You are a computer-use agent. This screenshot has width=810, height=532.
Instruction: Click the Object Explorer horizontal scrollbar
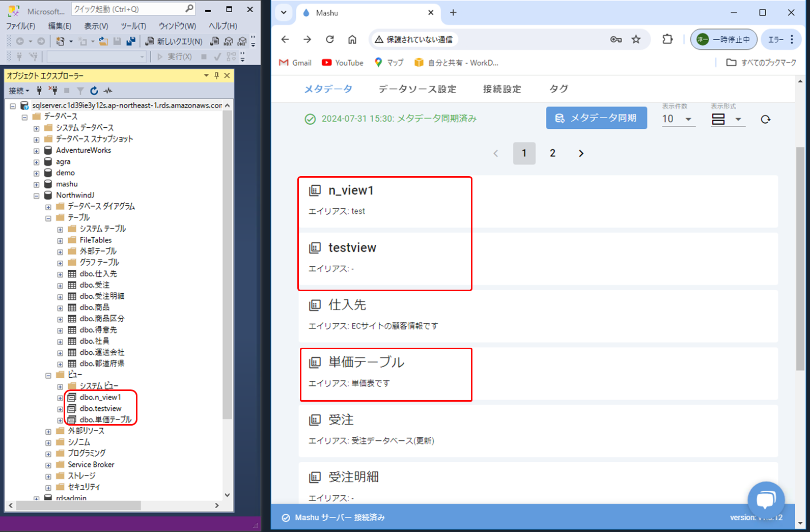78,506
